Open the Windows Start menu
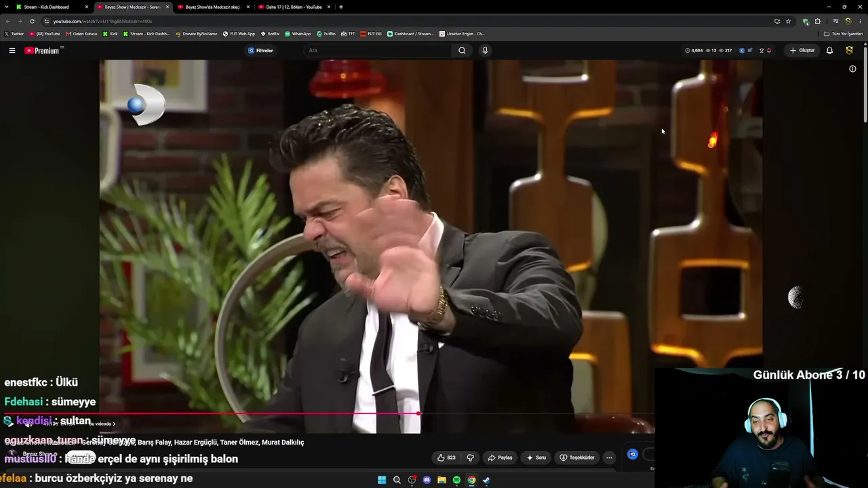 [x=382, y=480]
